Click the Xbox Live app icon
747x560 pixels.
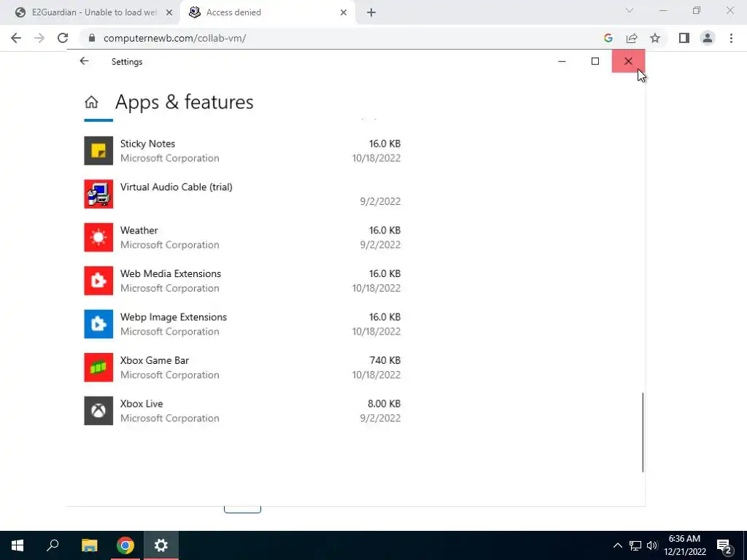[98, 411]
